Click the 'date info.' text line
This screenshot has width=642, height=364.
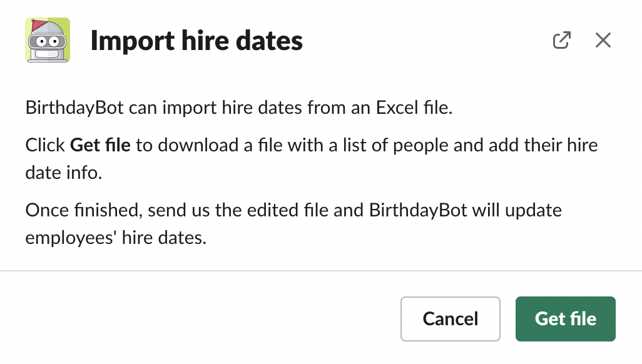click(x=63, y=173)
